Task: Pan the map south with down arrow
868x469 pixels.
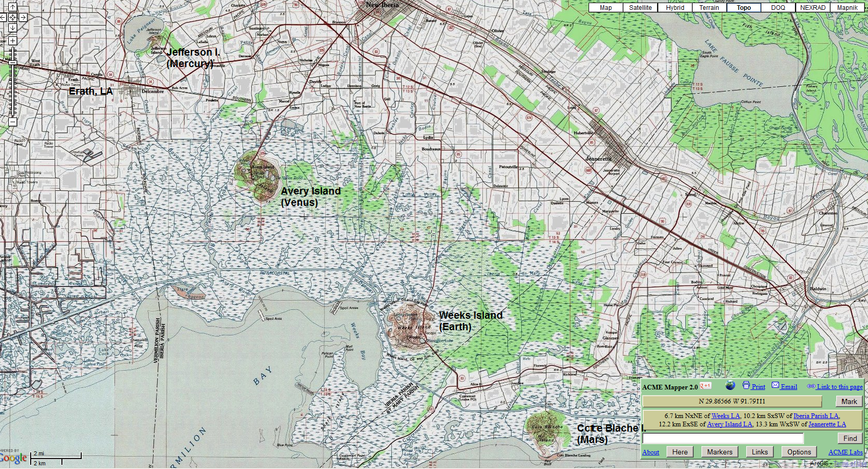Action: pyautogui.click(x=12, y=28)
